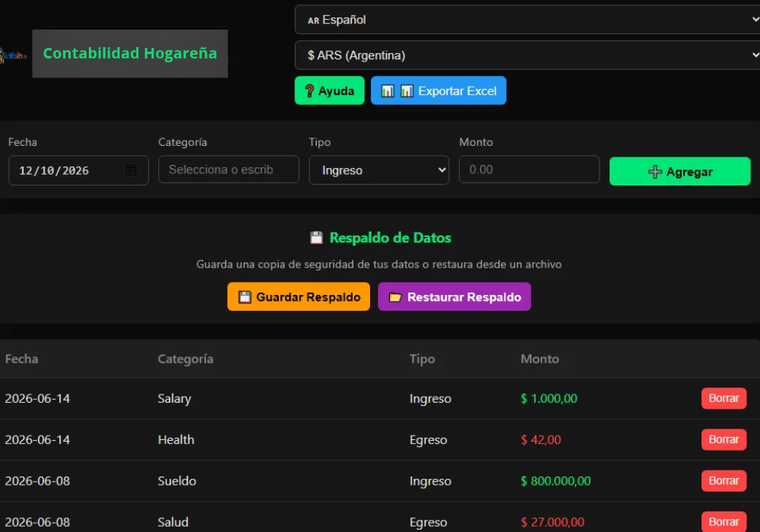The image size is (760, 532).
Task: Click the backup description text below Respaldo de Datos
Action: (379, 264)
